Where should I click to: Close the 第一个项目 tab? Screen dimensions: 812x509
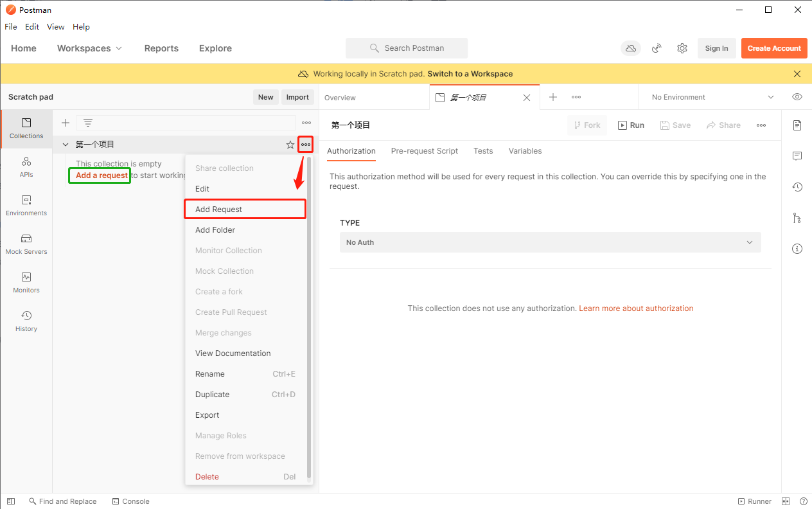[x=527, y=98]
